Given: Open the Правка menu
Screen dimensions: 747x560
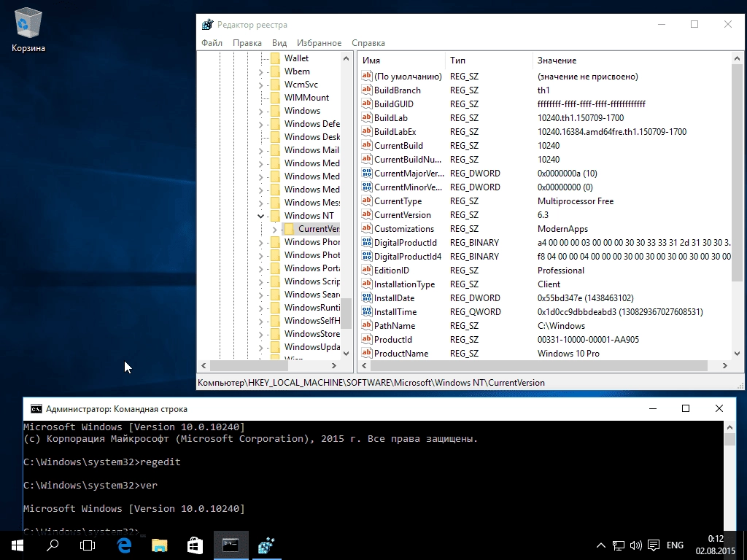Looking at the screenshot, I should [x=247, y=43].
